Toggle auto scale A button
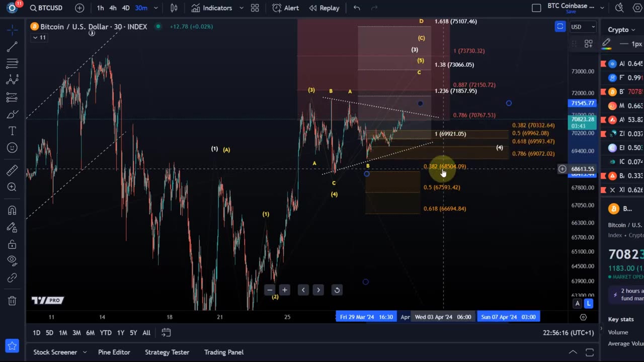Image resolution: width=644 pixels, height=362 pixels. pyautogui.click(x=578, y=303)
